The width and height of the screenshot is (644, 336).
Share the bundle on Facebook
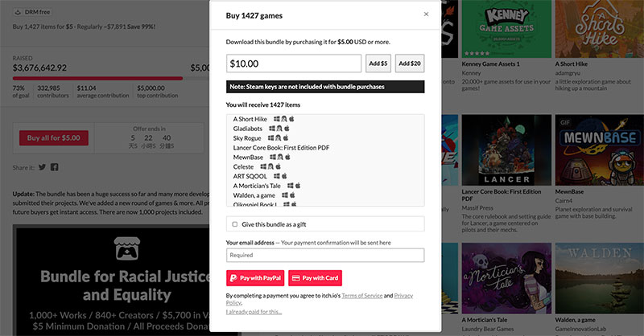54,167
